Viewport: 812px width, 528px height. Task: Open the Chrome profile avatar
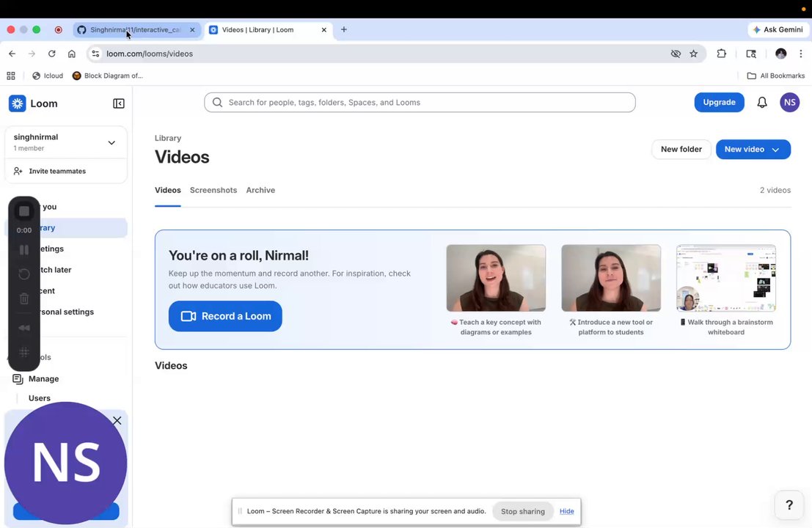[780, 54]
